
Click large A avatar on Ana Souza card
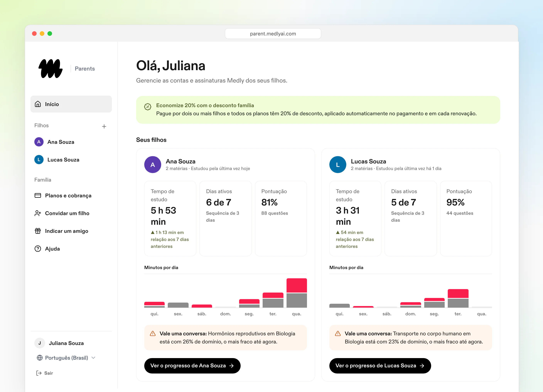point(153,165)
